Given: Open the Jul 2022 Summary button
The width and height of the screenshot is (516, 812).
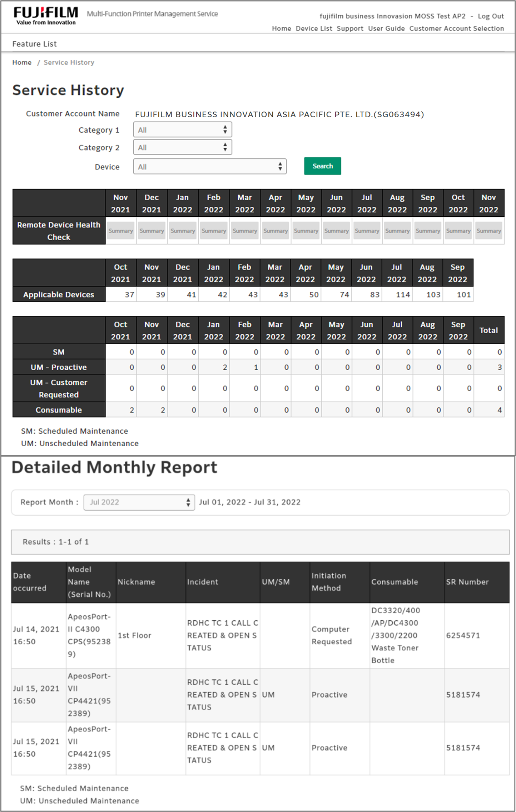Looking at the screenshot, I should [x=367, y=231].
